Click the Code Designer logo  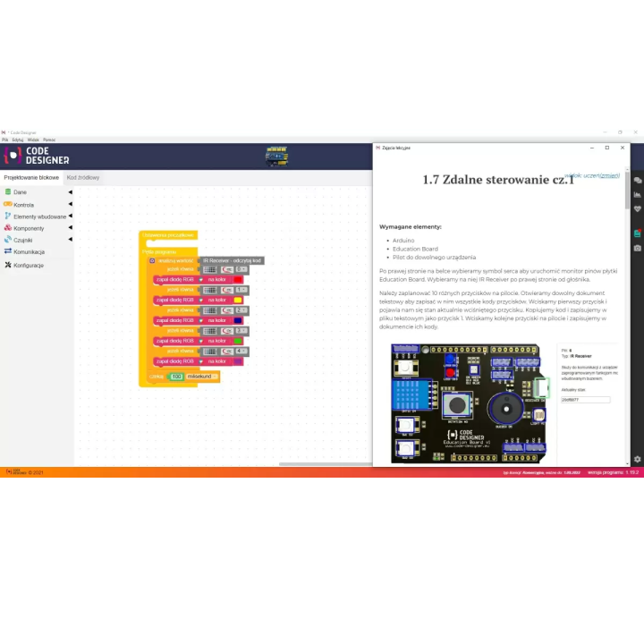(36, 157)
